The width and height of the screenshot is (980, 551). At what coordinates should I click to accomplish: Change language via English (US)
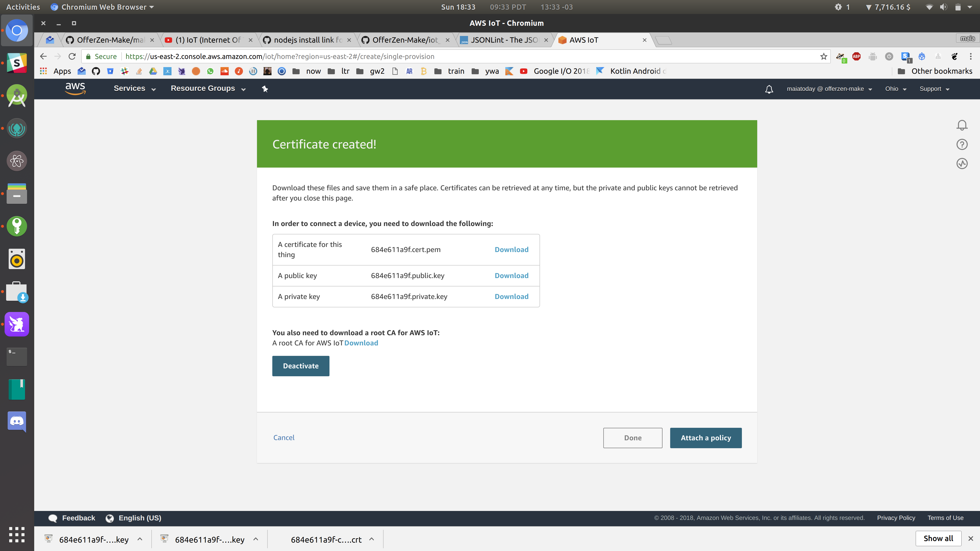click(133, 518)
